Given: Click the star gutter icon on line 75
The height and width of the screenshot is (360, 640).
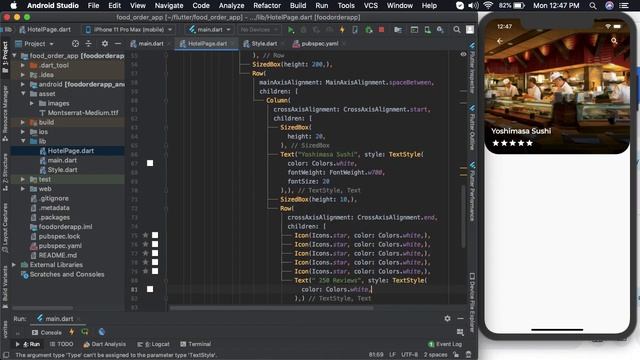Looking at the screenshot, I should coord(145,235).
